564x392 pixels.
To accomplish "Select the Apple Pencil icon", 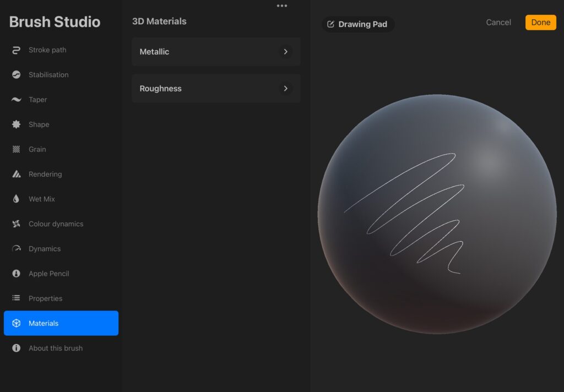I will 16,273.
